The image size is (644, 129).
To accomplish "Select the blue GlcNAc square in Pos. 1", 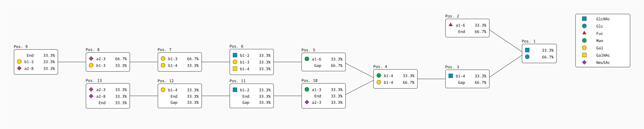I will (527, 50).
